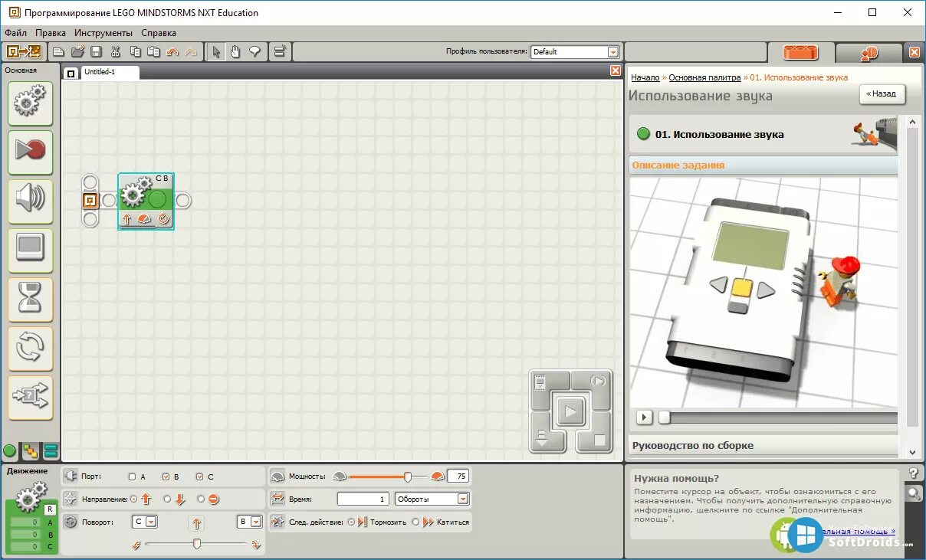Click the Stop button on the controller

600,440
